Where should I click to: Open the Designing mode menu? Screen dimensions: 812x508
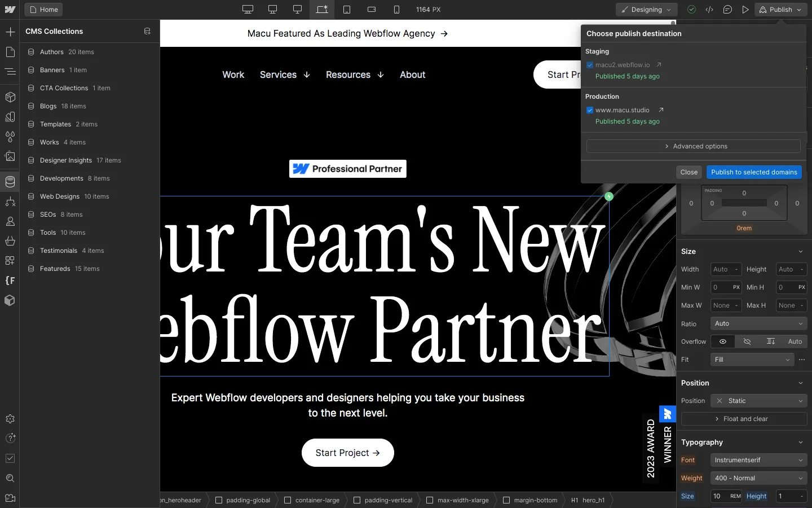pyautogui.click(x=646, y=10)
